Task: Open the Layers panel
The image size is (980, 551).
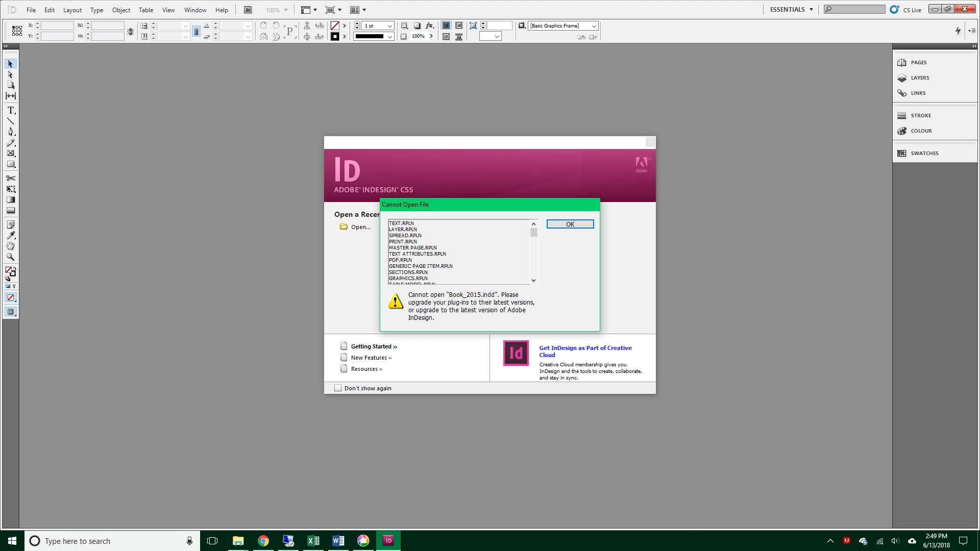Action: click(919, 78)
